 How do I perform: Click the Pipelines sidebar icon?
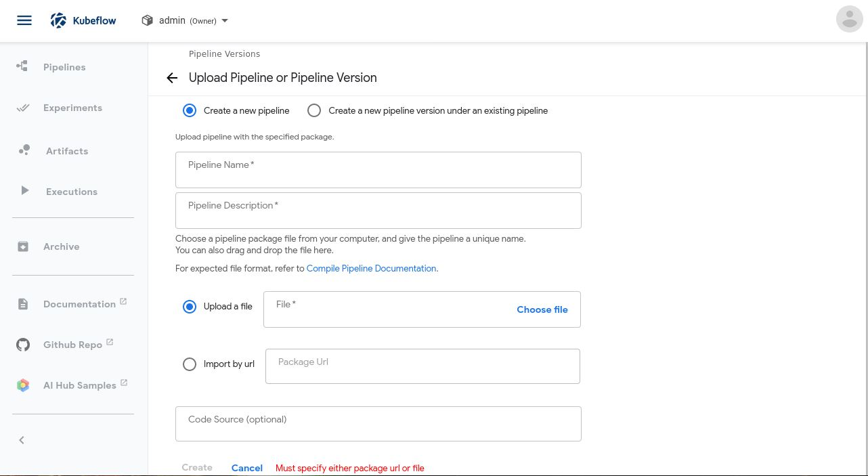pos(22,66)
